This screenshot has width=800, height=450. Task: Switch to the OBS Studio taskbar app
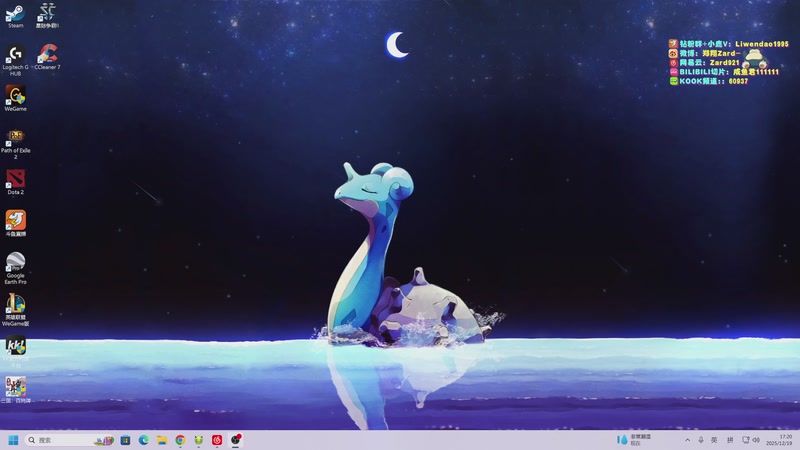pos(235,440)
